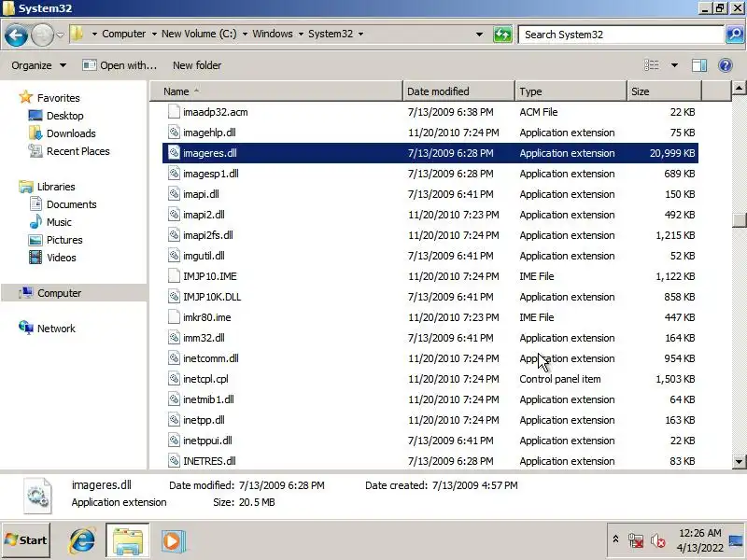Open the Help question mark icon
Image resolution: width=747 pixels, height=560 pixels.
click(x=726, y=65)
